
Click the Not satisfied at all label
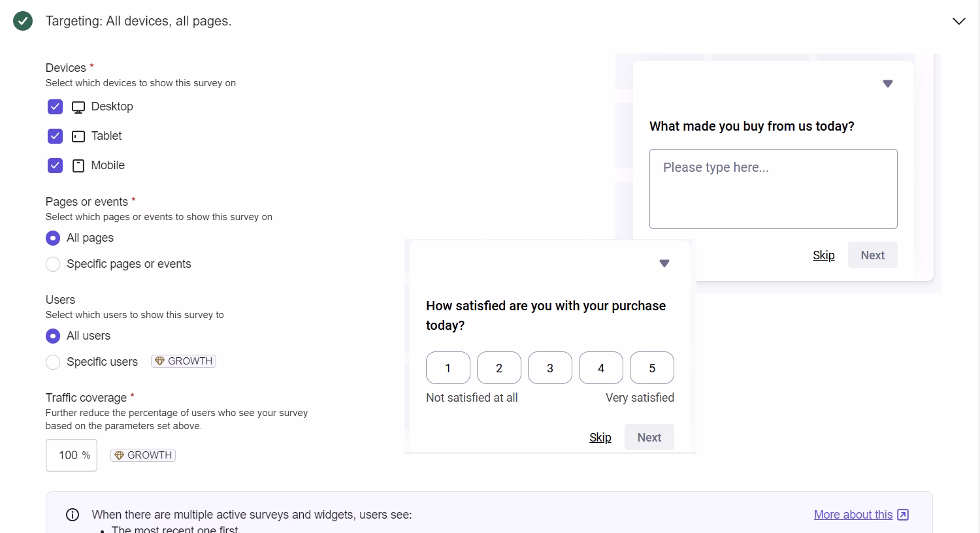pyautogui.click(x=472, y=398)
